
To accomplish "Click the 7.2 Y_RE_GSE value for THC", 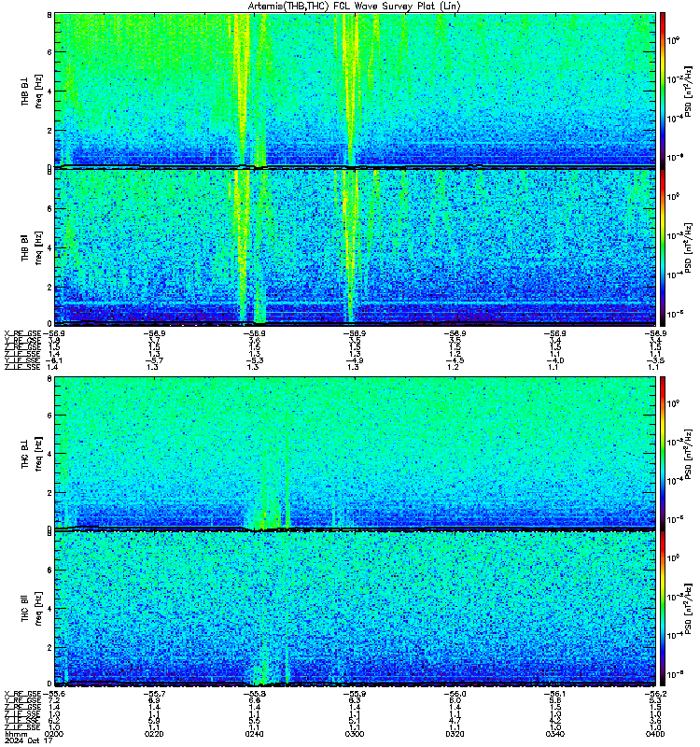I will [x=54, y=701].
